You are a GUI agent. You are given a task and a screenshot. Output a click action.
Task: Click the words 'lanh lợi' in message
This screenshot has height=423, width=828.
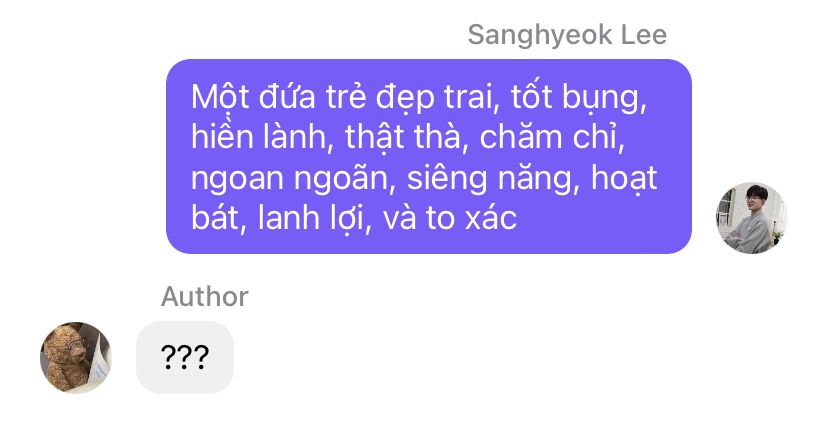311,219
